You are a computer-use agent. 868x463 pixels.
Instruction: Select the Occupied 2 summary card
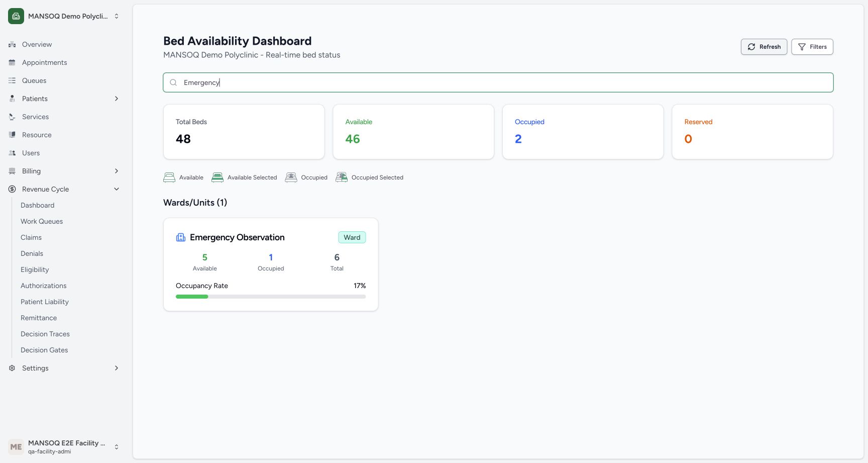click(x=583, y=132)
